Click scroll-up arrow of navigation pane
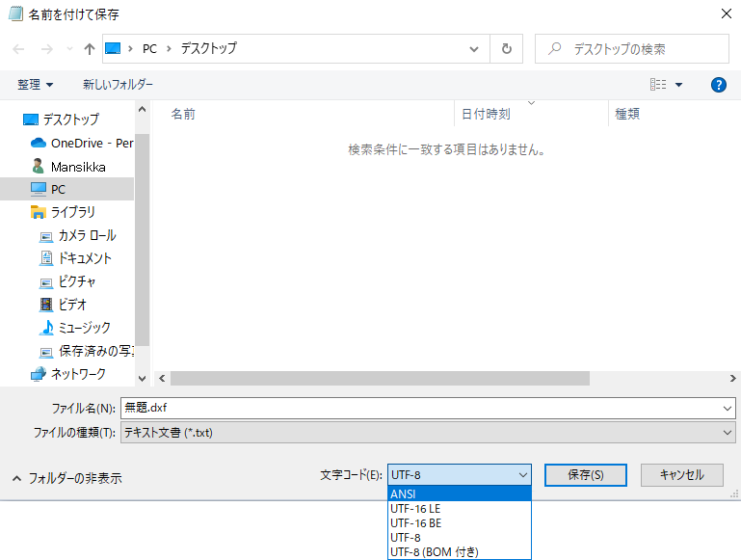This screenshot has height=560, width=741. tap(142, 109)
